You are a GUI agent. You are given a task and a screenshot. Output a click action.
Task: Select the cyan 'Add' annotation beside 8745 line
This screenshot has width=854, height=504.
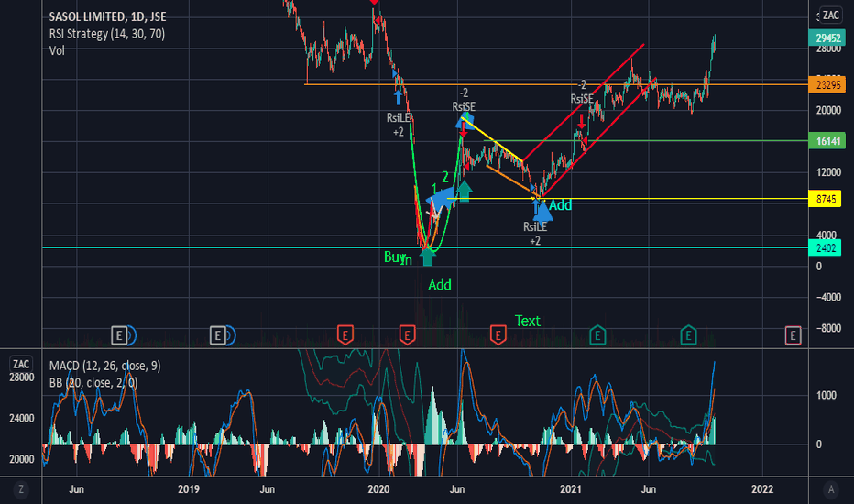coord(561,205)
